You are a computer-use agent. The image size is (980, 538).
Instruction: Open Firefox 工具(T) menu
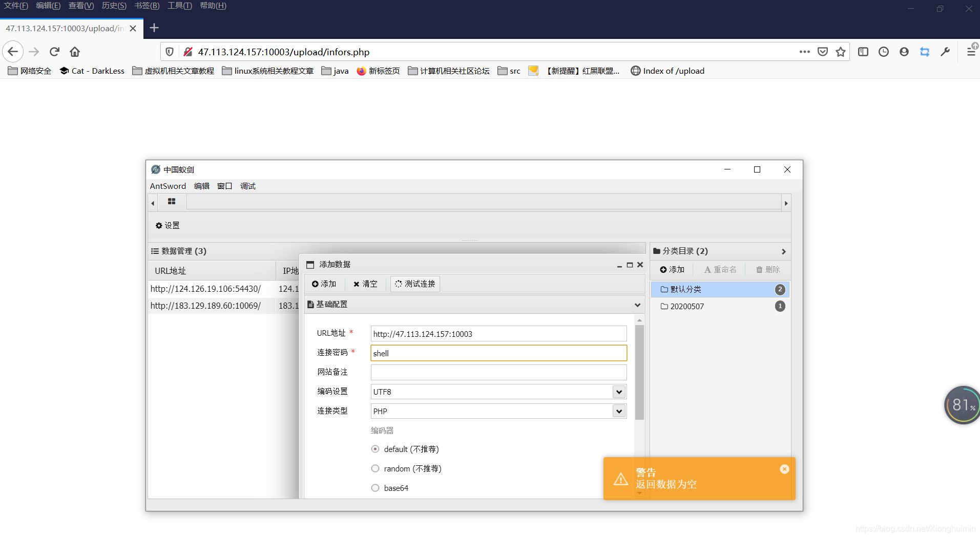(x=180, y=6)
